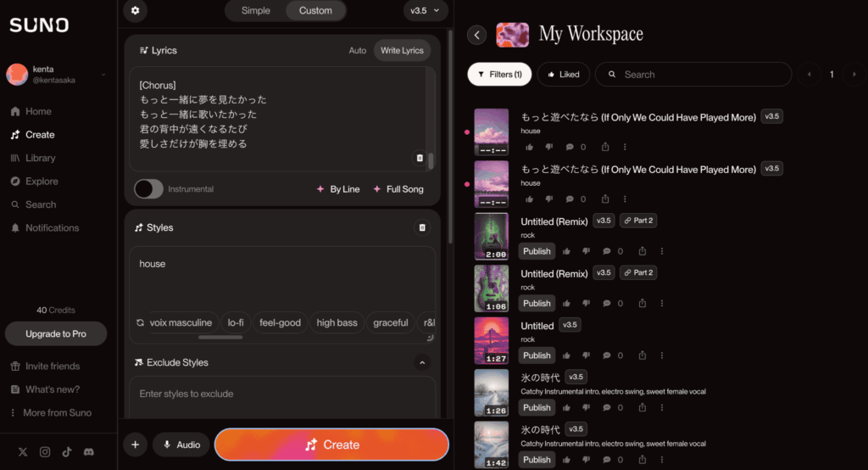Image resolution: width=868 pixels, height=470 pixels.
Task: Switch to the Custom tab
Action: [315, 10]
